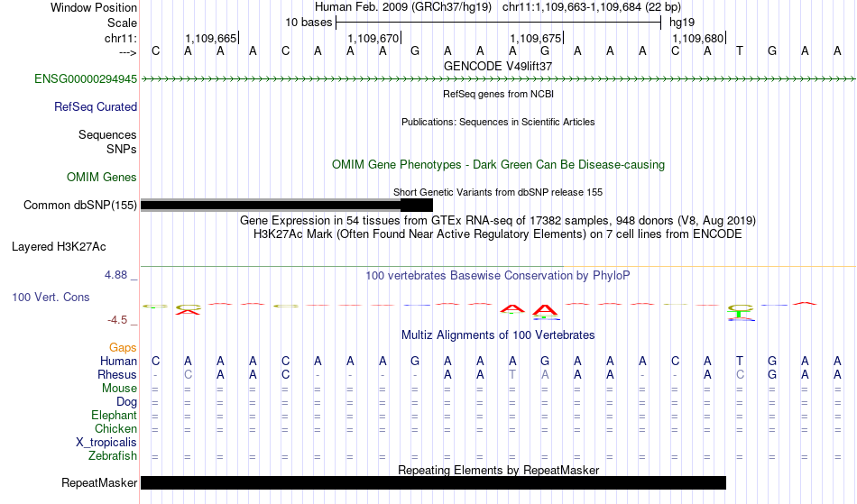Click the 100 Vert. Cons label
Viewport: 857px width, 504px height.
coord(51,297)
